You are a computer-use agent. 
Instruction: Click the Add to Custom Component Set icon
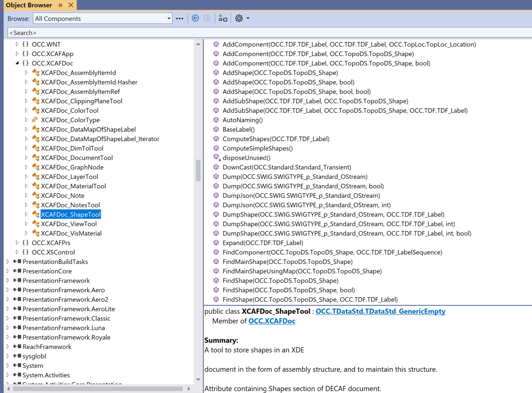pos(223,18)
